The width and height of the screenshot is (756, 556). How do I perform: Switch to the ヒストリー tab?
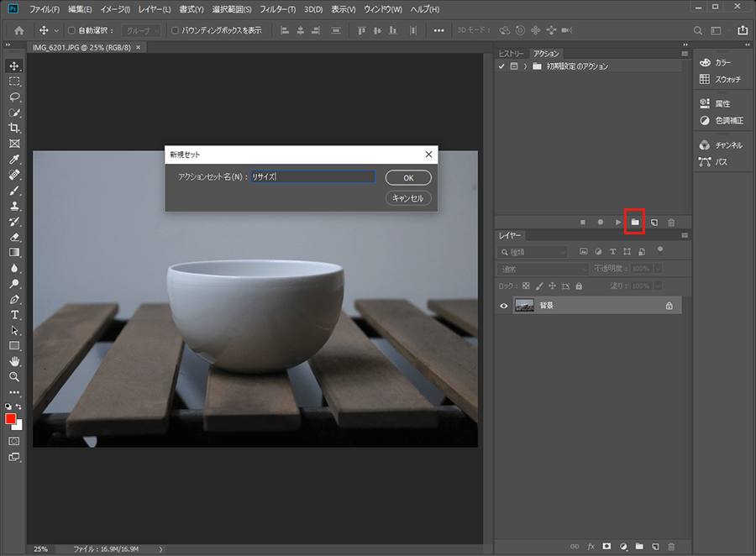(x=511, y=53)
